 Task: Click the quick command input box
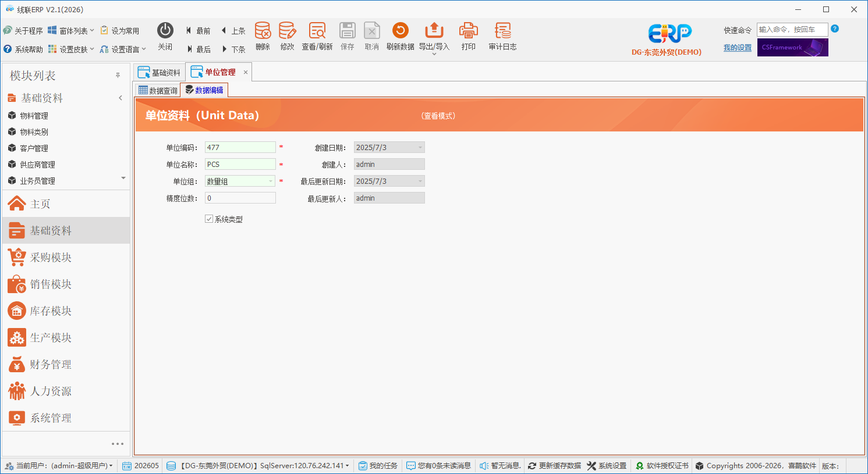[x=792, y=30]
